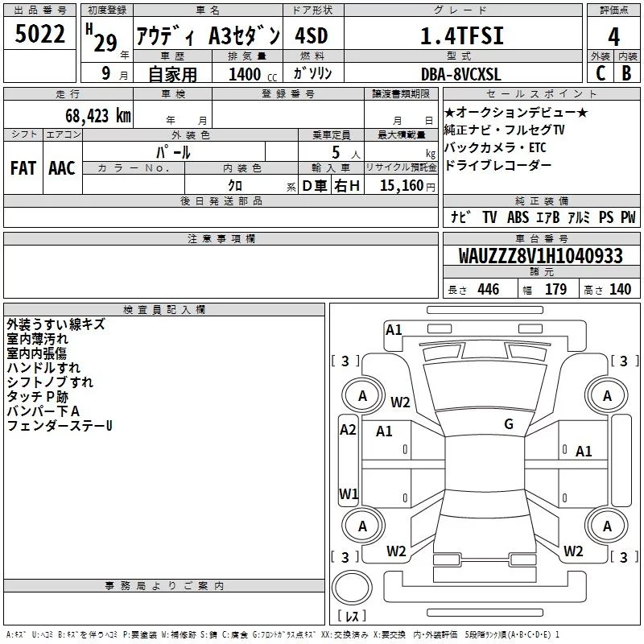Click the W2 mark on left front fender
Viewport: 644px width, 644px height.
400,402
